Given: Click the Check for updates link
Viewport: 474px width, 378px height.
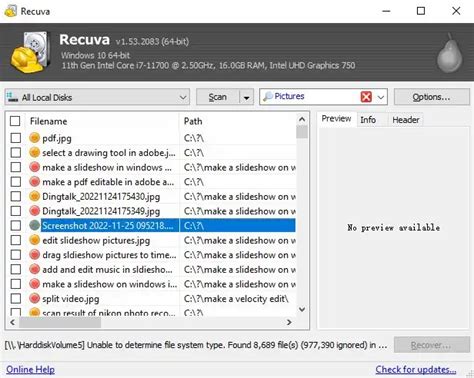Looking at the screenshot, I should (x=416, y=369).
